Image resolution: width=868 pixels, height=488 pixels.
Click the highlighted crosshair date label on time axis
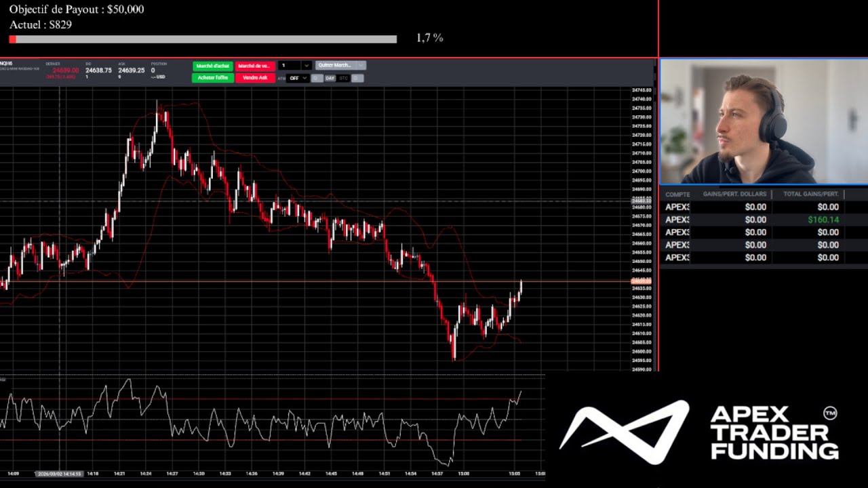tap(60, 474)
